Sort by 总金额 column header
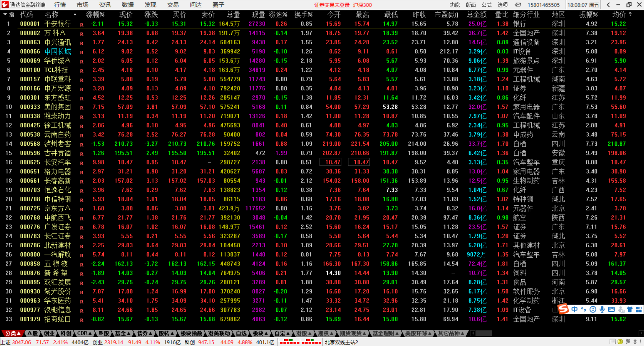 point(477,14)
